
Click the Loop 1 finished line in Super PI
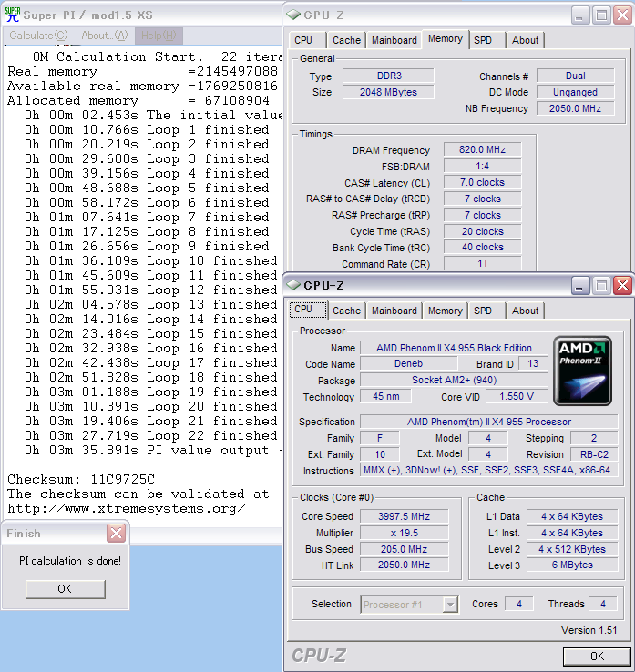147,129
